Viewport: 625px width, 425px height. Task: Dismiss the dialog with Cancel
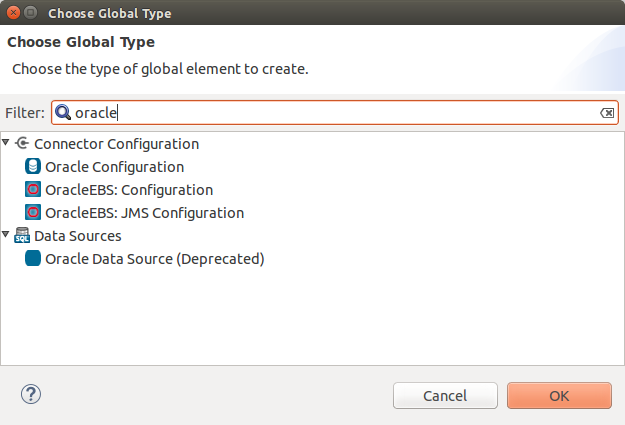tap(445, 395)
